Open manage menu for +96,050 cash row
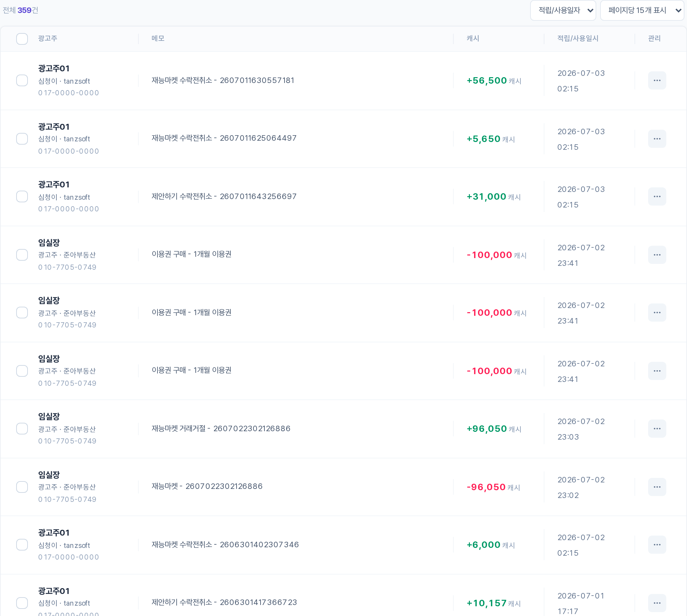The width and height of the screenshot is (687, 616). (657, 429)
